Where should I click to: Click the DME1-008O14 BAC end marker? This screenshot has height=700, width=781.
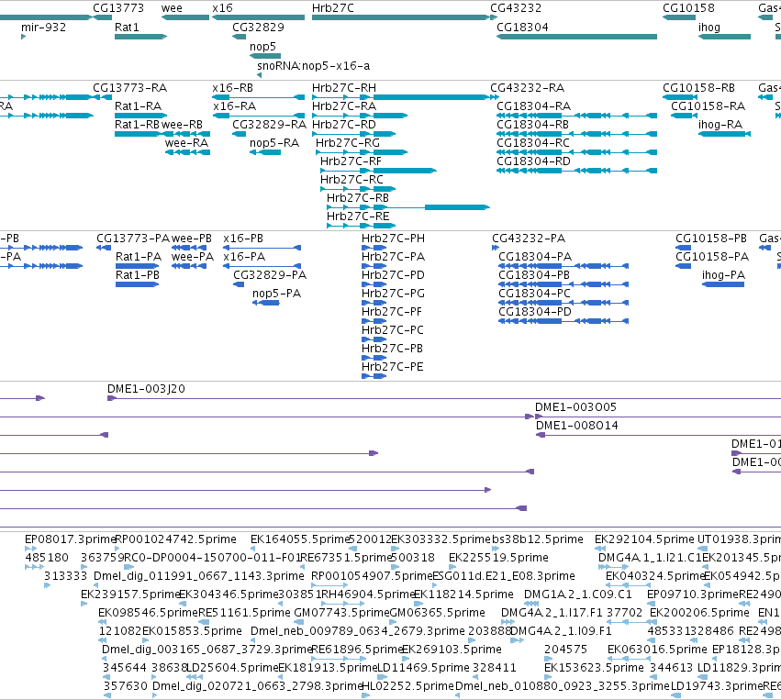[541, 435]
